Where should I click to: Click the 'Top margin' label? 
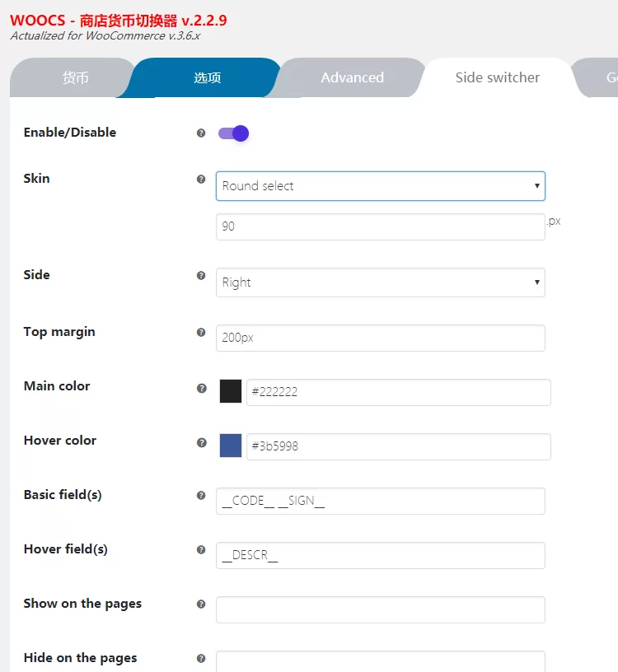[x=59, y=332]
